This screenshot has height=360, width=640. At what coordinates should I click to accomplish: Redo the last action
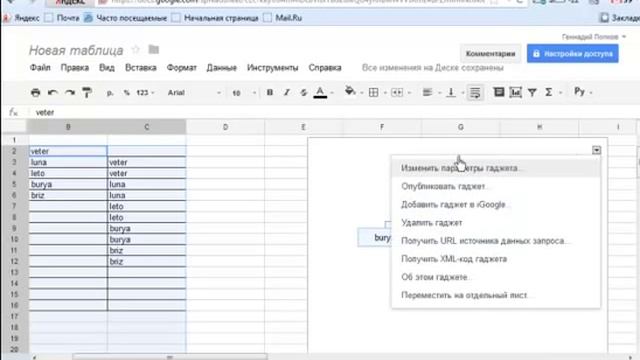point(70,93)
